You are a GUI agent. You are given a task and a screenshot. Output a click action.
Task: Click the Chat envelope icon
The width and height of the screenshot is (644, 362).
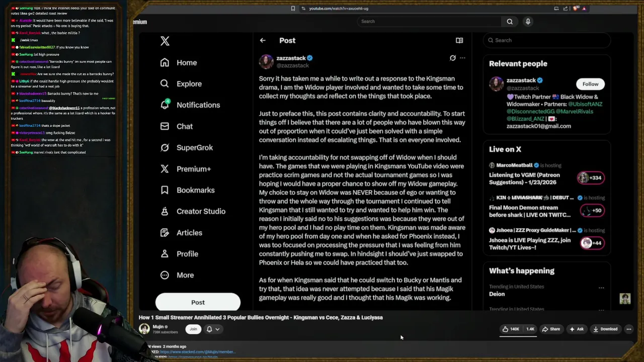(165, 126)
